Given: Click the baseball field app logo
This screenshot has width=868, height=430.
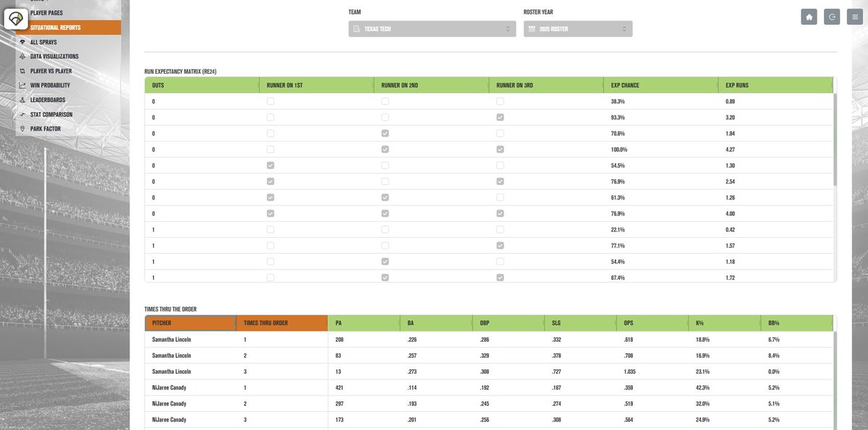Looking at the screenshot, I should [x=16, y=18].
